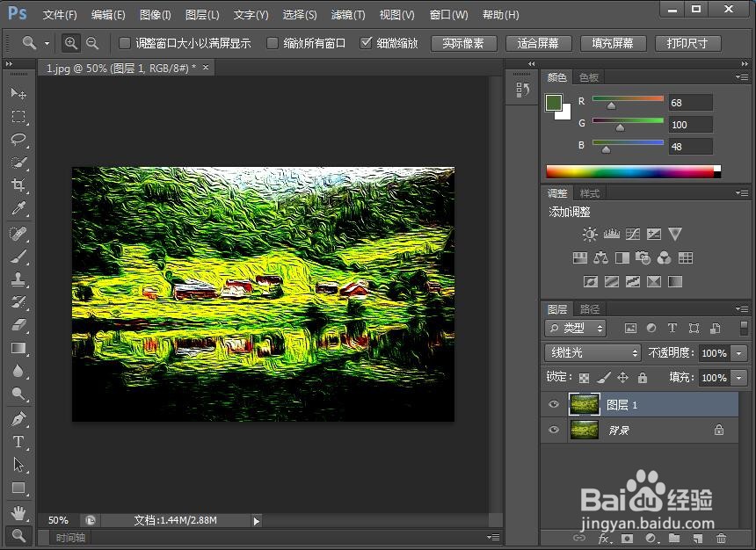Switch to the 样式 tab
This screenshot has width=756, height=550.
coord(589,193)
